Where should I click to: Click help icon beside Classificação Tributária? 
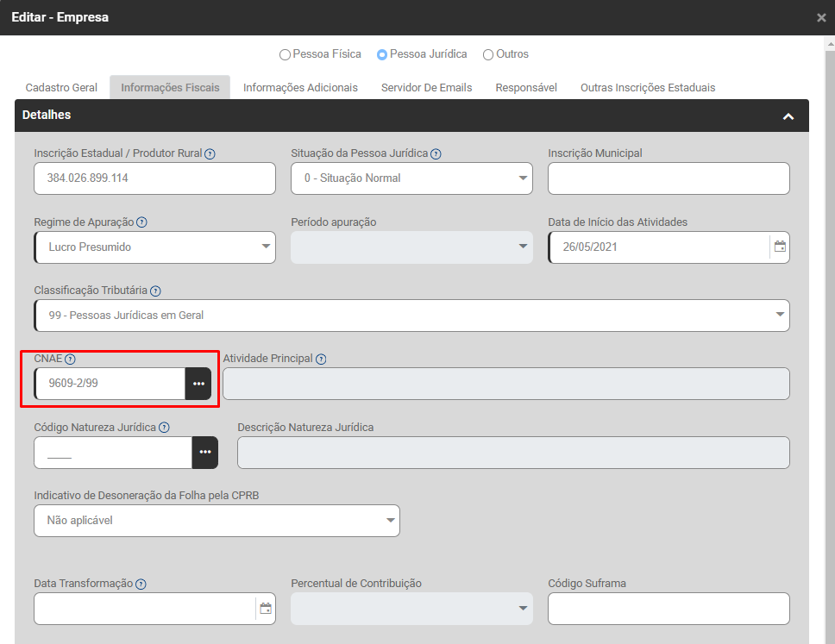pos(155,291)
